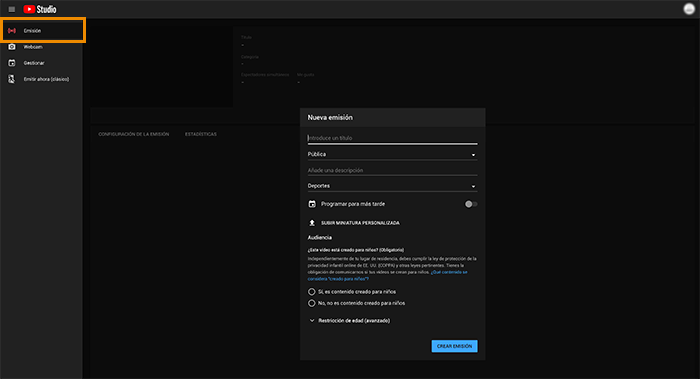The height and width of the screenshot is (379, 700).
Task: Click the Nueva emisión dialog title
Action: click(330, 117)
